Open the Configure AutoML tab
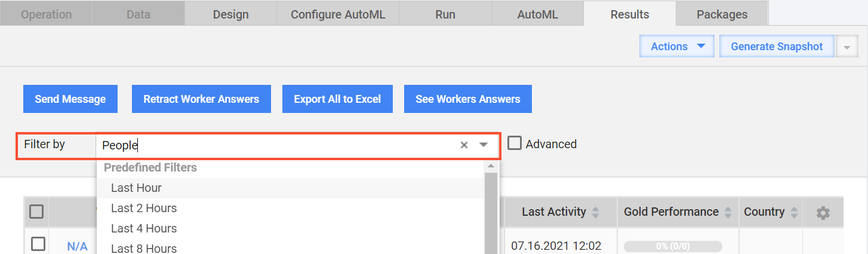 338,14
